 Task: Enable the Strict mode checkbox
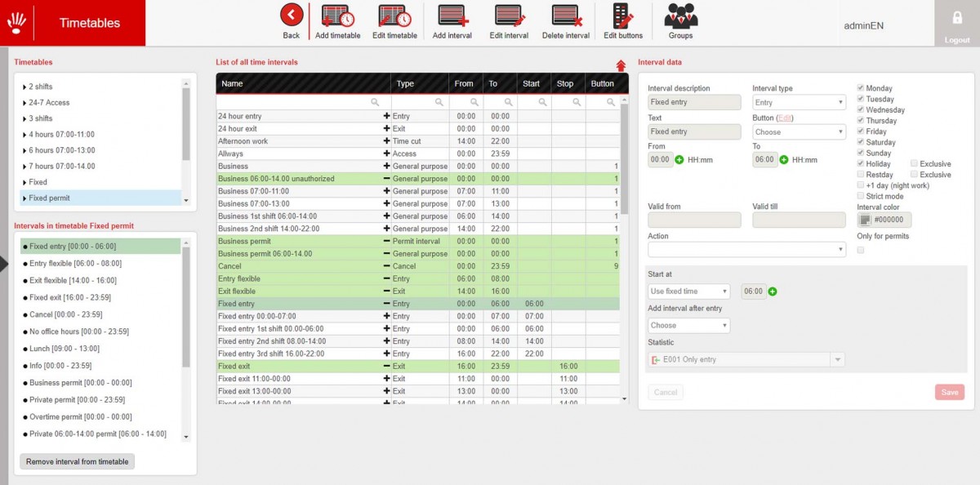click(x=861, y=196)
